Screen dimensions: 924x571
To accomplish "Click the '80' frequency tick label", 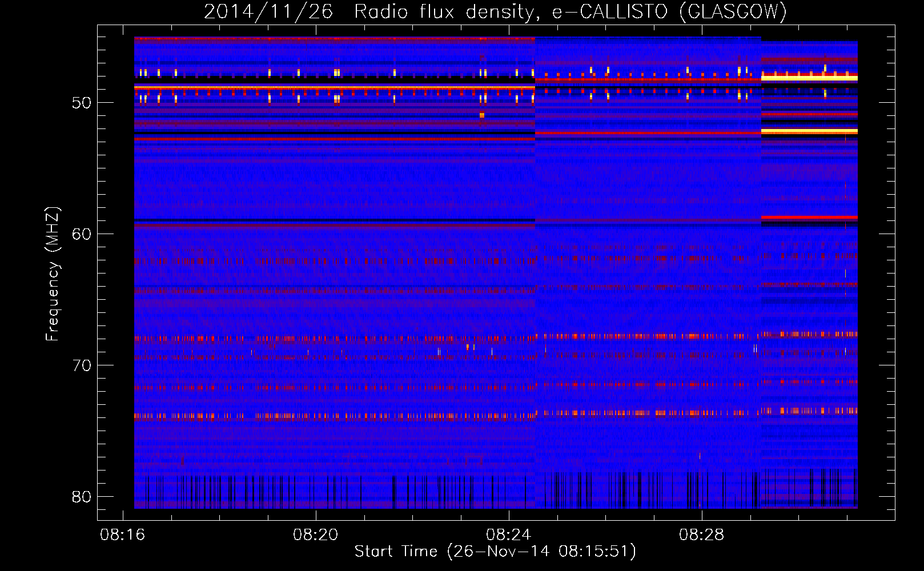I will (82, 497).
